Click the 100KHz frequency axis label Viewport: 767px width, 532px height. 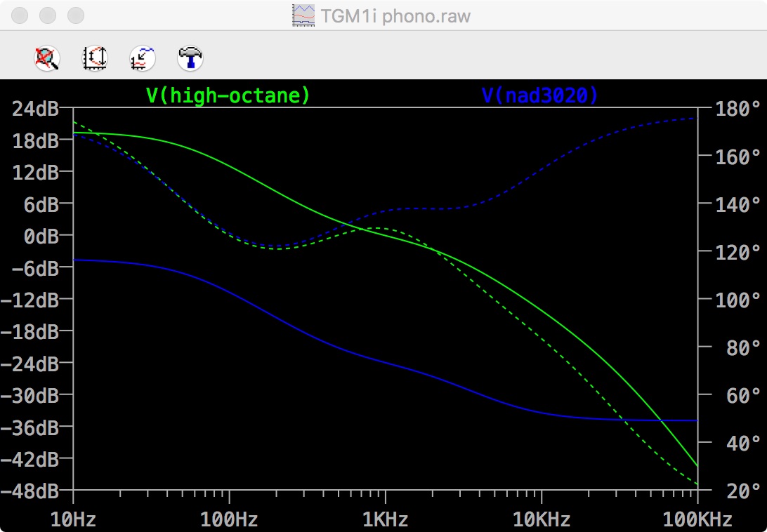(x=697, y=519)
